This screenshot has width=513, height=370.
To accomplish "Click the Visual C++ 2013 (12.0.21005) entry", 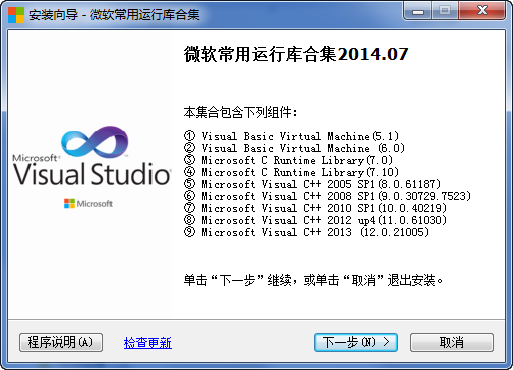I will pos(306,232).
